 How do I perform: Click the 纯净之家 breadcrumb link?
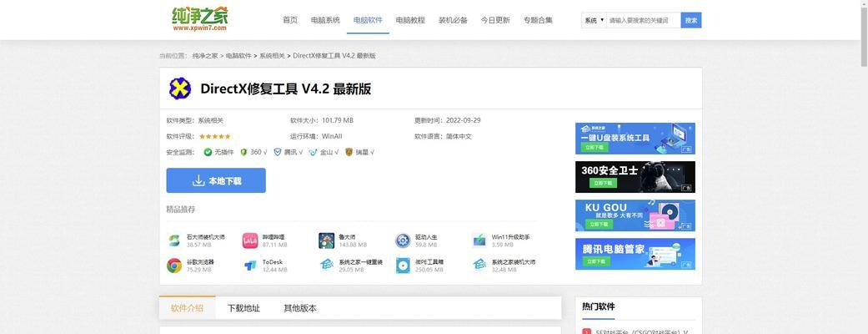pos(205,56)
